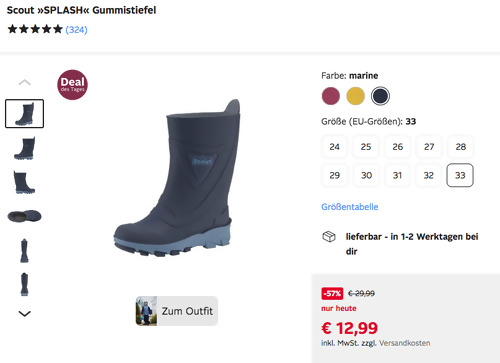Click the -57% discount badge
Screen dimensions: 500x363
click(x=332, y=293)
